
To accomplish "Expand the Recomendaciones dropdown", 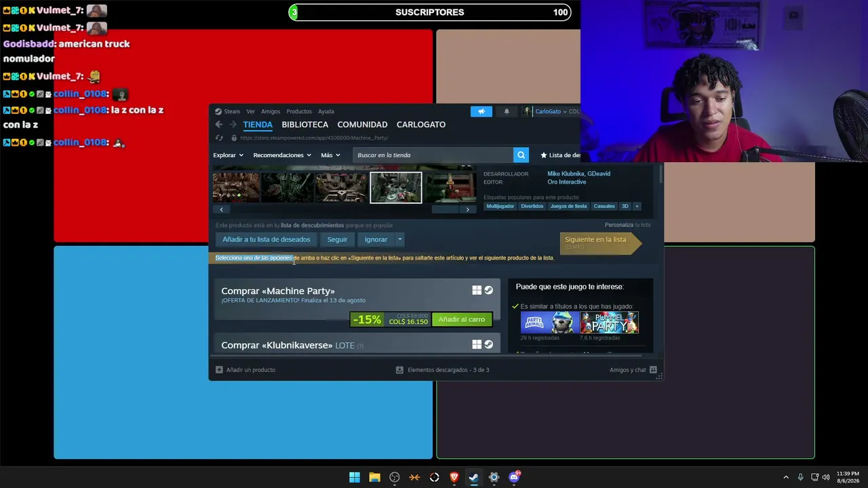I will [x=282, y=155].
